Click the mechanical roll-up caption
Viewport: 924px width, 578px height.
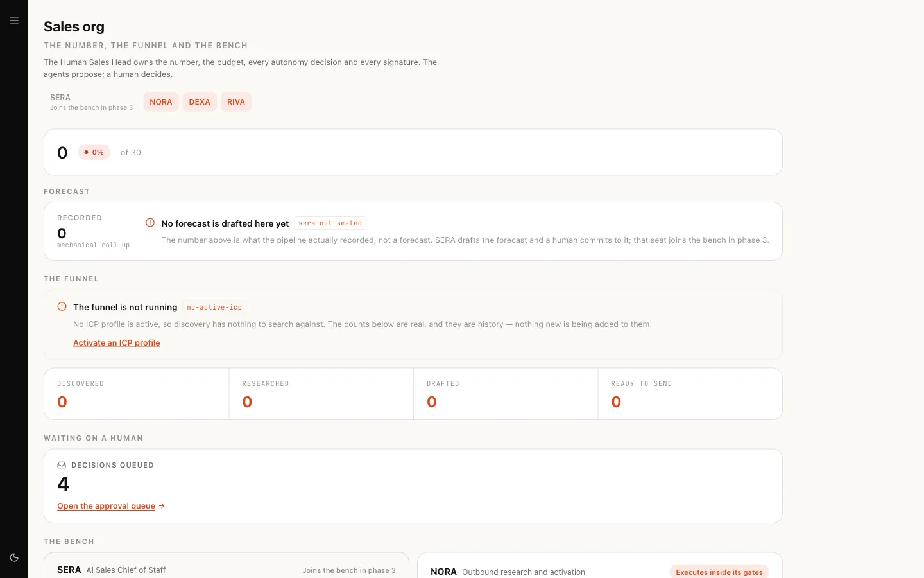coord(94,245)
